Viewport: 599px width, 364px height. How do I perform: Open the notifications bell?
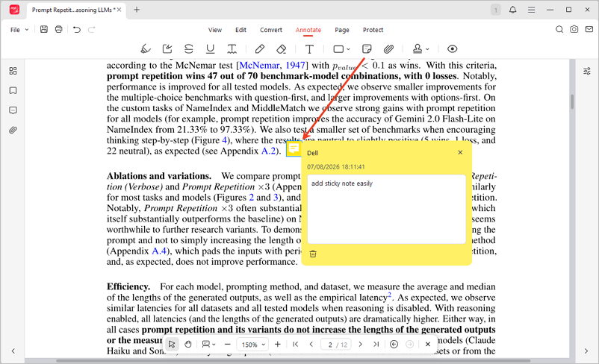[x=512, y=10]
